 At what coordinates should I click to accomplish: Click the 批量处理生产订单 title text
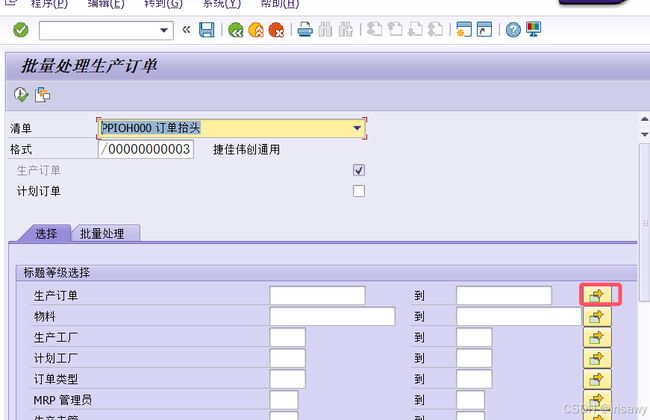coord(89,66)
